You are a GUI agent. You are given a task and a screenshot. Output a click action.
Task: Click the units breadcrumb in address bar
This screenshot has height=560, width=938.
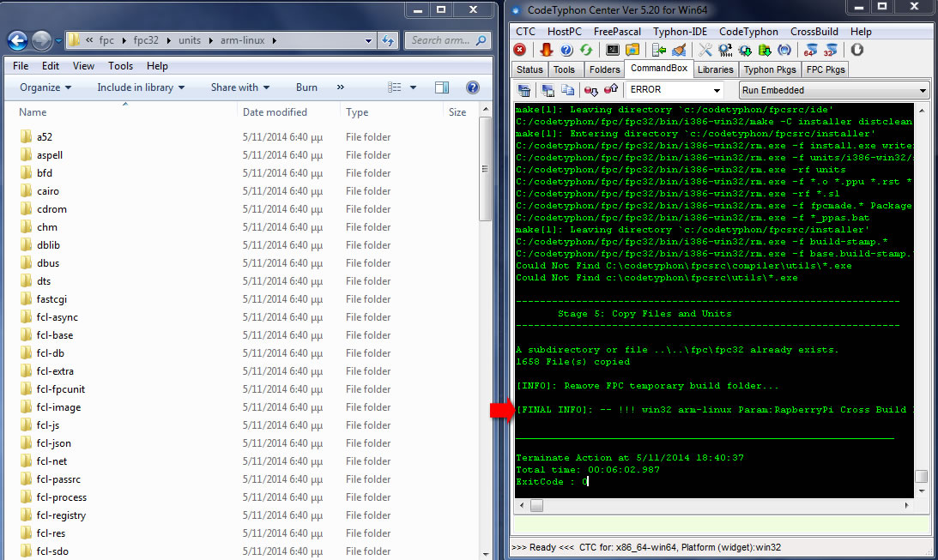[x=190, y=40]
